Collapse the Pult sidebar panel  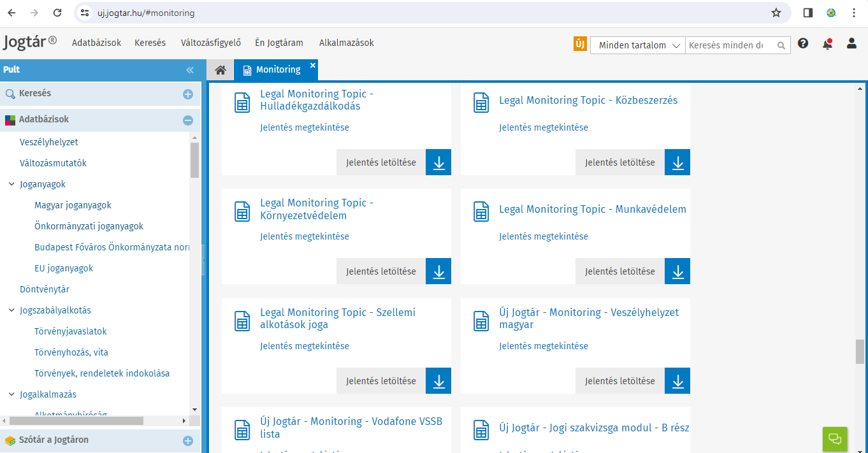(189, 70)
